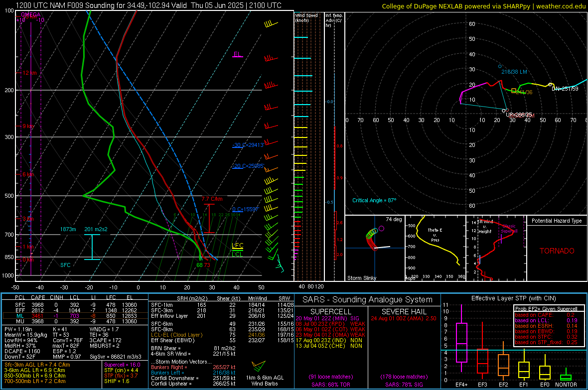The height and width of the screenshot is (390, 588).
Task: Click the 'LCL-EL (Cloud Layer)' row
Action: 222,335
